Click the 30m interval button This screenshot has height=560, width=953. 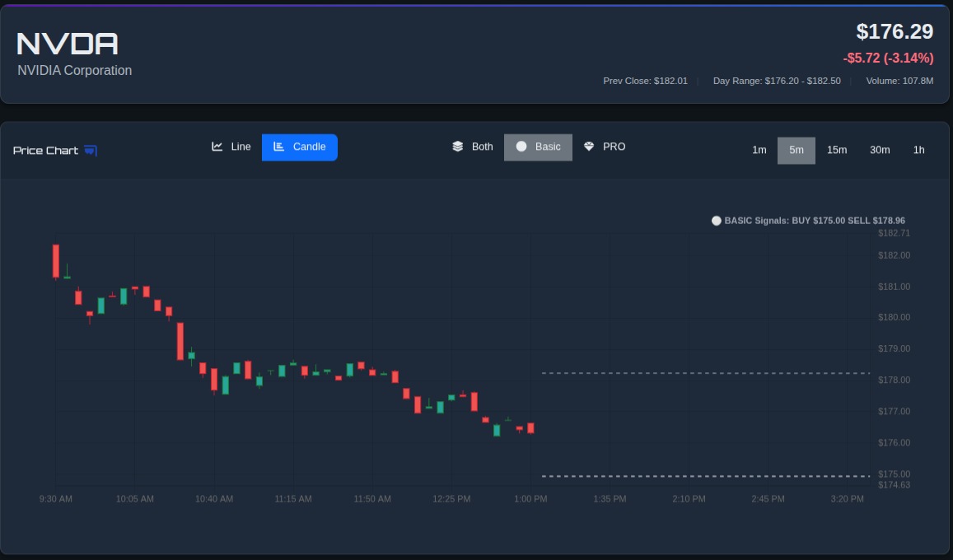(x=880, y=150)
